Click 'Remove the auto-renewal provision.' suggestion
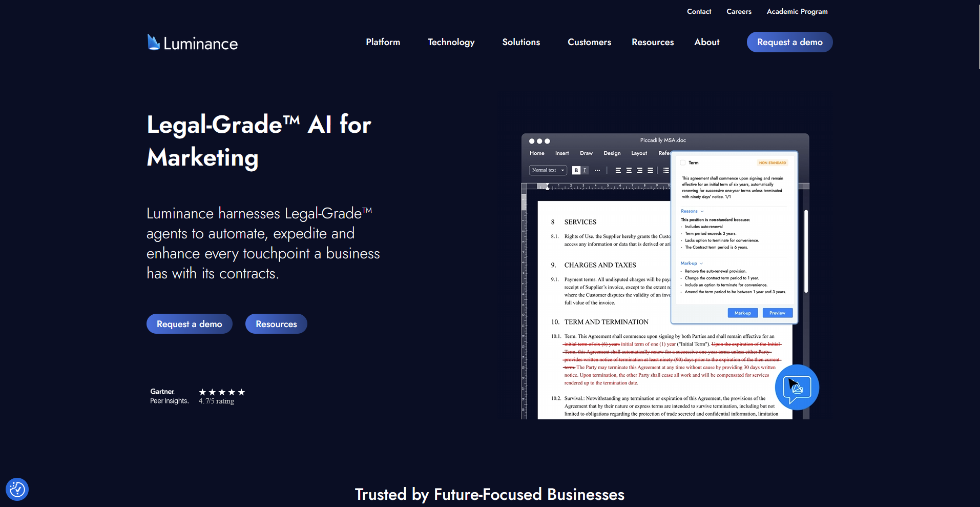The image size is (980, 507). pos(715,271)
